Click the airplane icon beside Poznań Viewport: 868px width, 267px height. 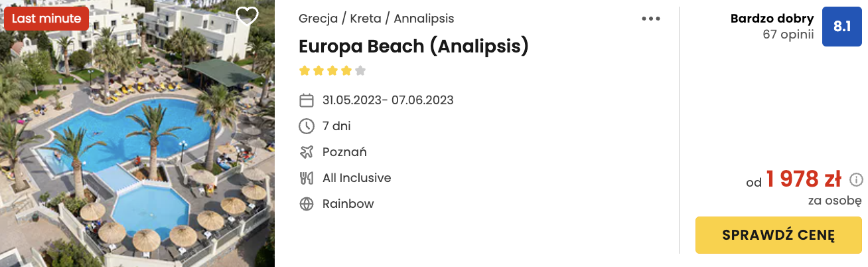tap(307, 152)
